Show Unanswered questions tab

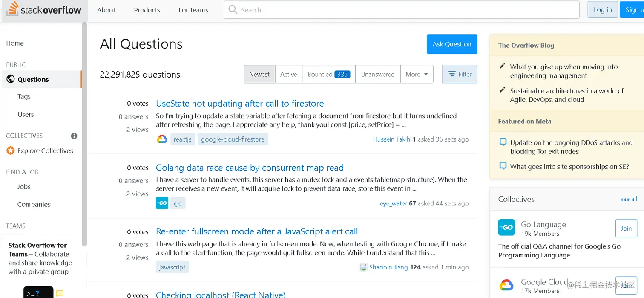pos(378,74)
